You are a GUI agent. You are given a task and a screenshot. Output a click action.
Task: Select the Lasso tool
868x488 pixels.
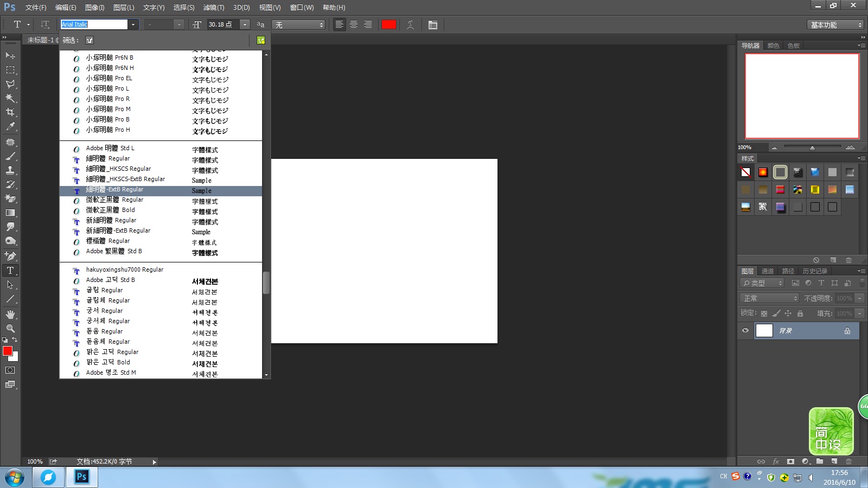click(x=10, y=84)
